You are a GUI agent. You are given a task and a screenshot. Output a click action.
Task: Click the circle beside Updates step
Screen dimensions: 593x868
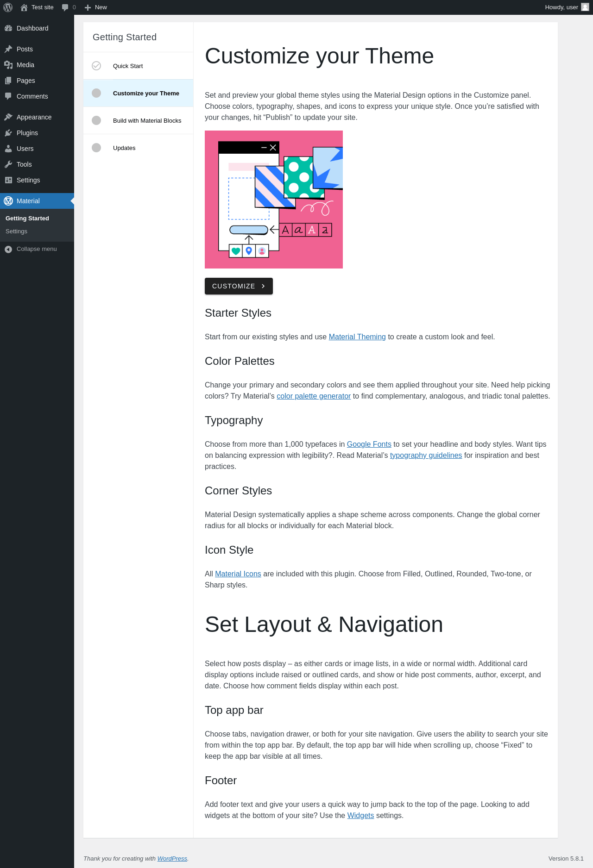pyautogui.click(x=96, y=148)
